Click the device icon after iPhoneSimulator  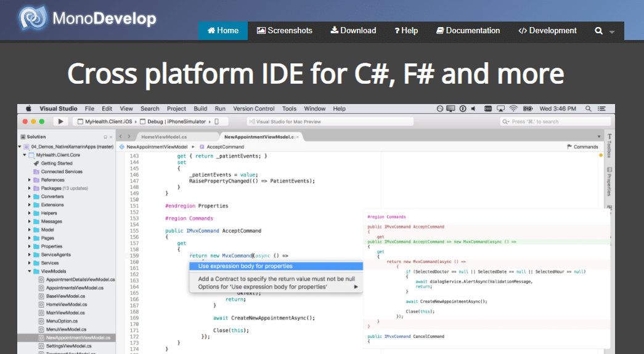217,121
